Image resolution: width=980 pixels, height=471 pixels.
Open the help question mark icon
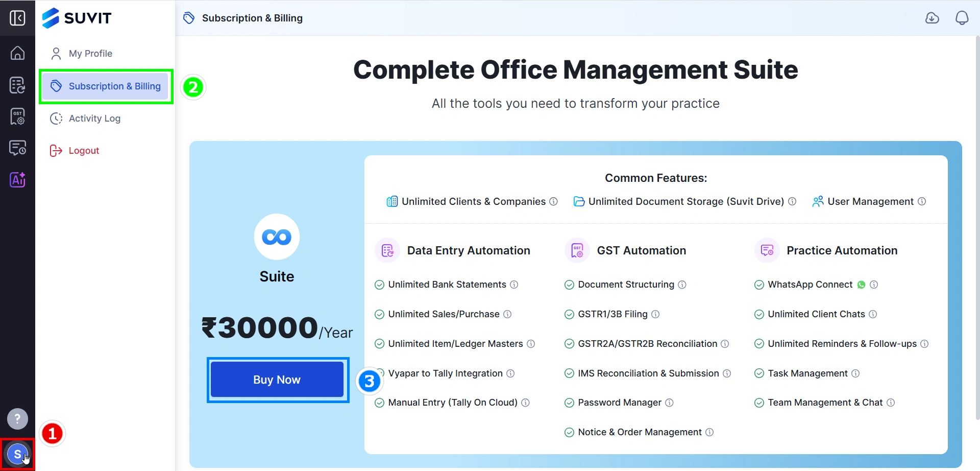[17, 419]
